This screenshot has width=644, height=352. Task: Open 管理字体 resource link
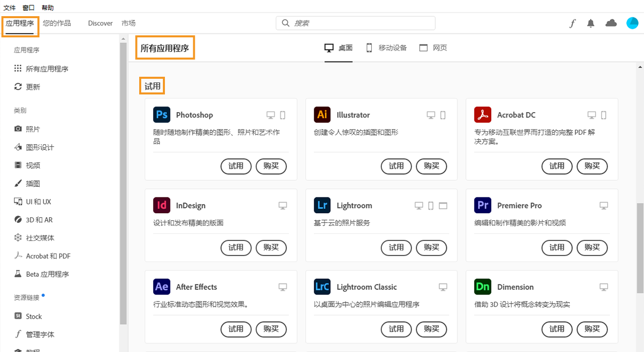click(x=34, y=334)
